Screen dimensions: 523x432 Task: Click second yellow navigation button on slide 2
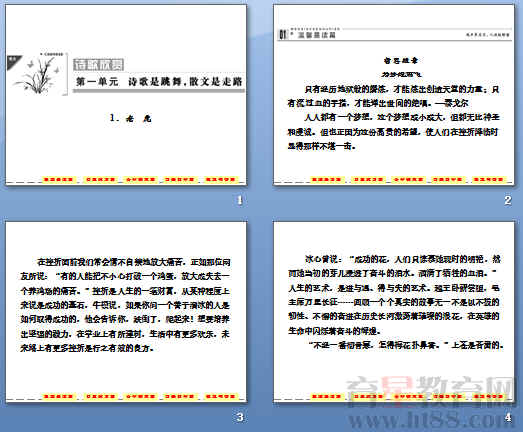pyautogui.click(x=367, y=179)
